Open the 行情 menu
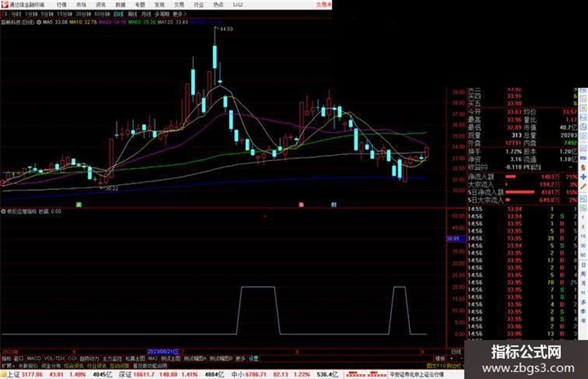 [62, 5]
